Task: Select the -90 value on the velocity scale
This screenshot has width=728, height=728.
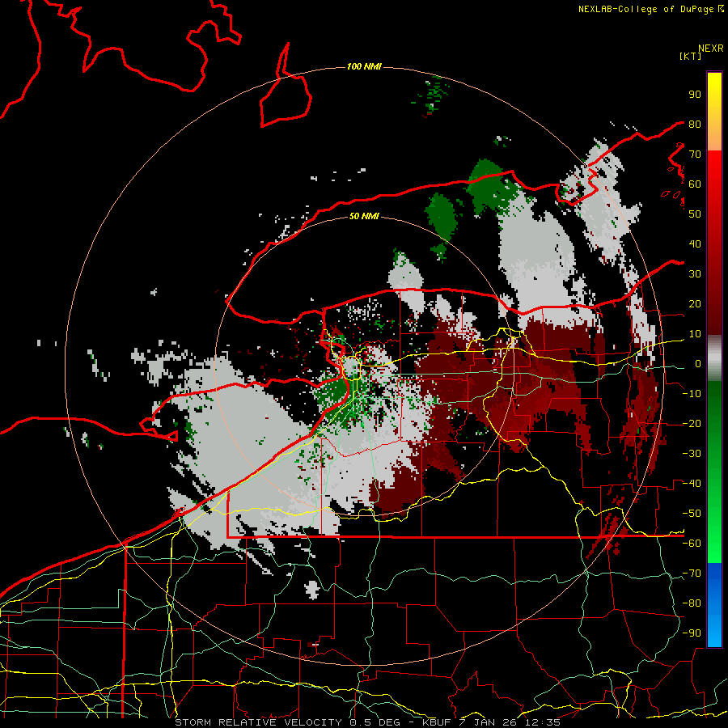Action: pyautogui.click(x=692, y=633)
